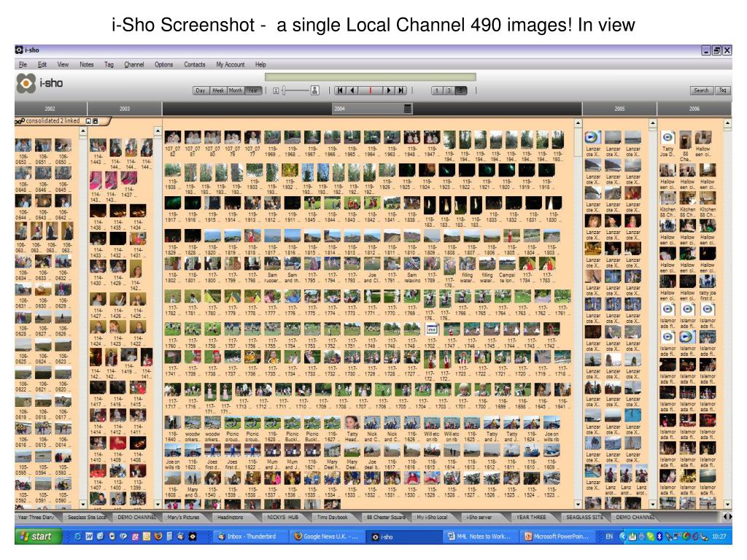Open the calendar icon on 2004 bar
The height and width of the screenshot is (560, 747).
point(407,109)
